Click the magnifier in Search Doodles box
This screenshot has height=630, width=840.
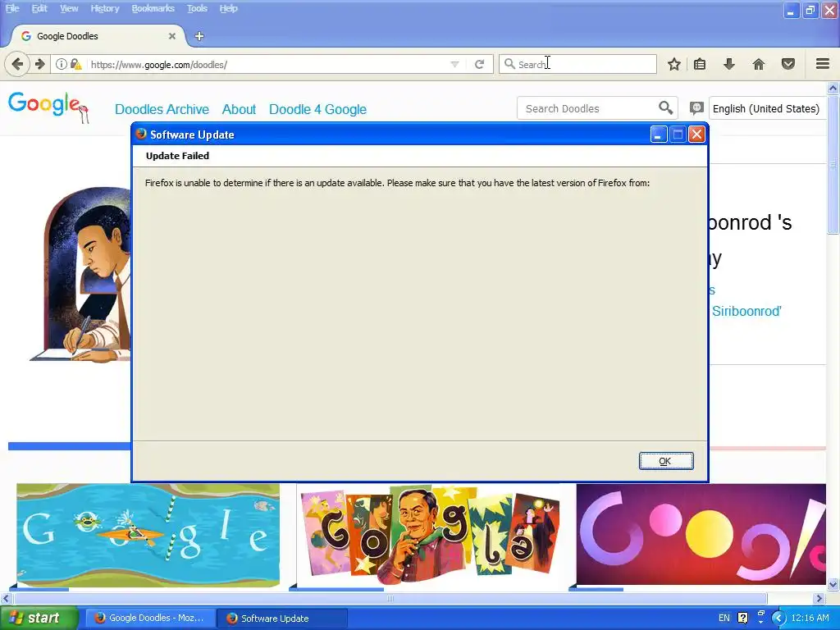[x=665, y=108]
